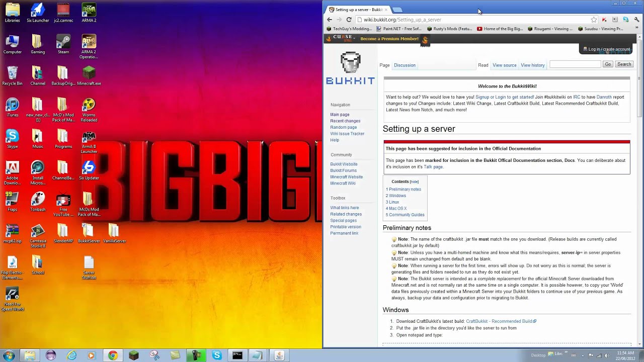Open the Windows Start menu
The image size is (644, 362).
9,355
